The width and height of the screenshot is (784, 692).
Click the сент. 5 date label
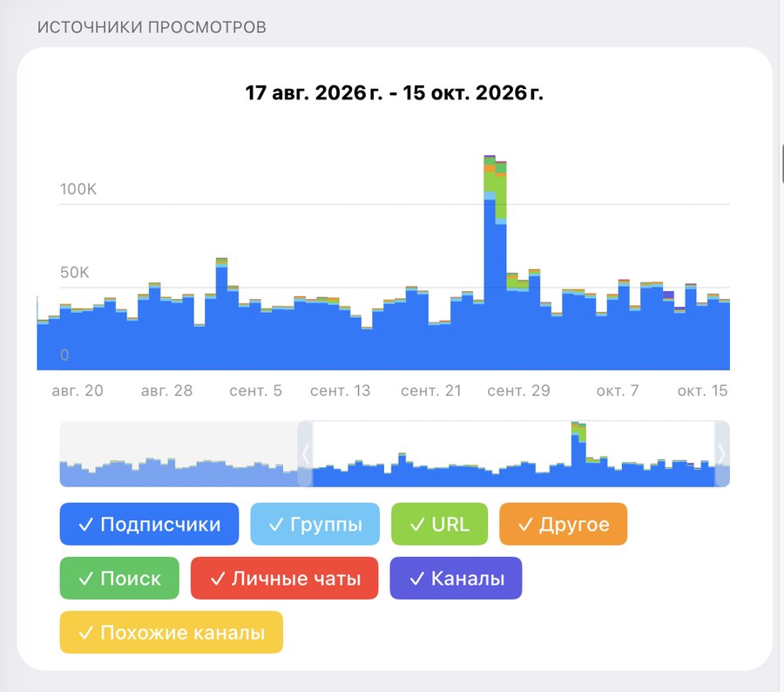(x=255, y=390)
